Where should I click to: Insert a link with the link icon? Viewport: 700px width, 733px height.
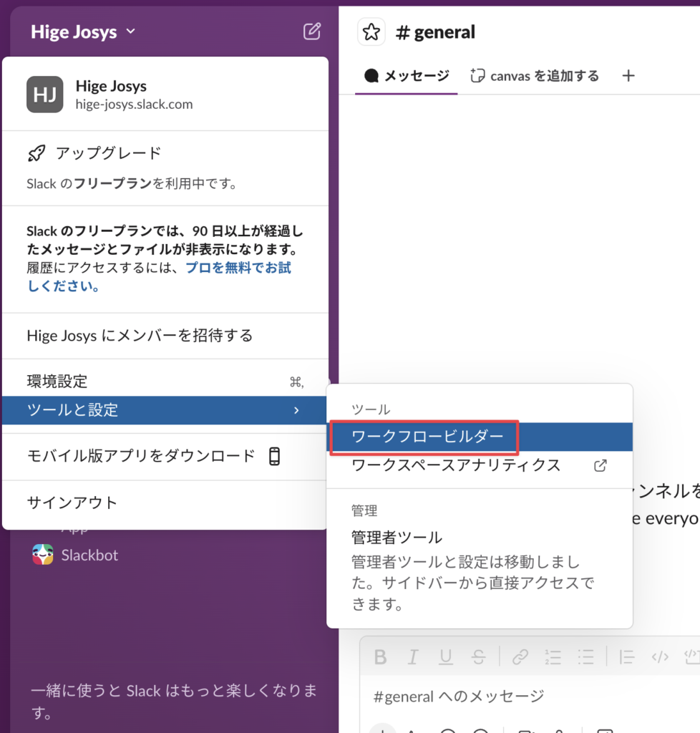(520, 657)
